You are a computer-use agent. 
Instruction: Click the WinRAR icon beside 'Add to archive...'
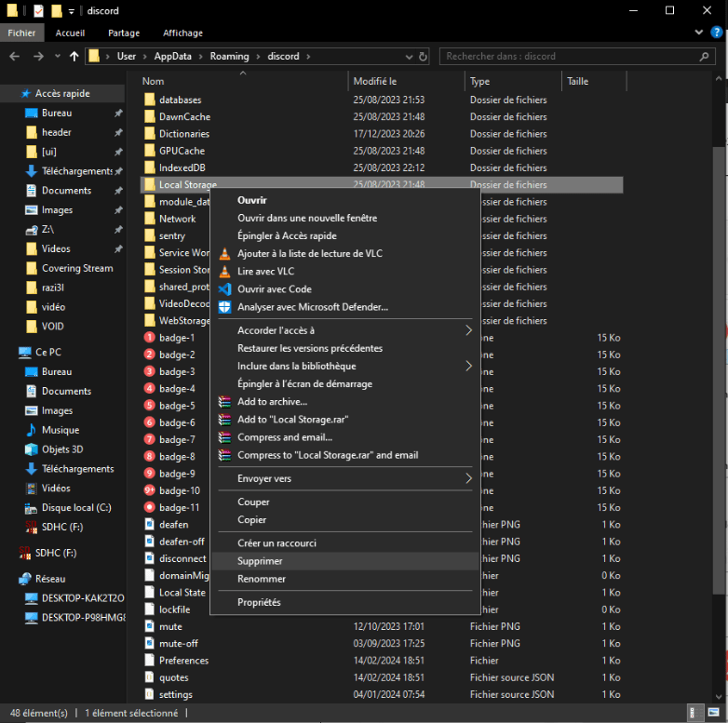pos(223,402)
